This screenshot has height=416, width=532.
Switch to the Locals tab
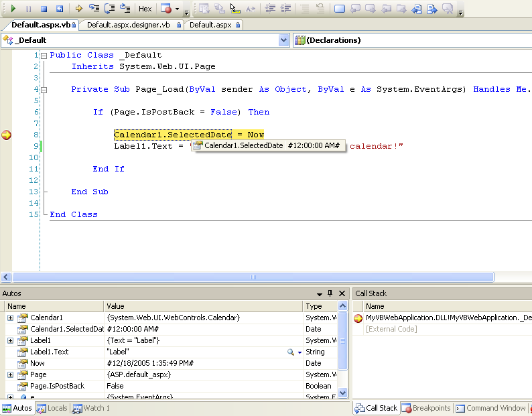click(x=52, y=408)
